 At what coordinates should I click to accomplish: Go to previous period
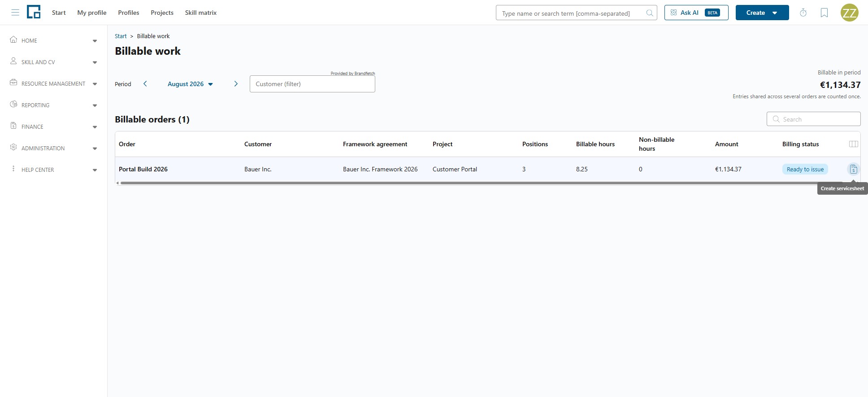coord(145,84)
